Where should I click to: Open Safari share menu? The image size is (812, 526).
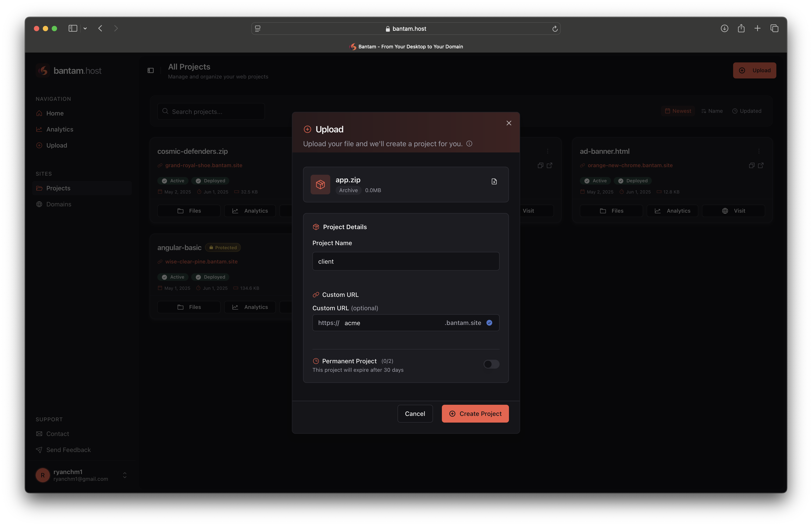(741, 28)
